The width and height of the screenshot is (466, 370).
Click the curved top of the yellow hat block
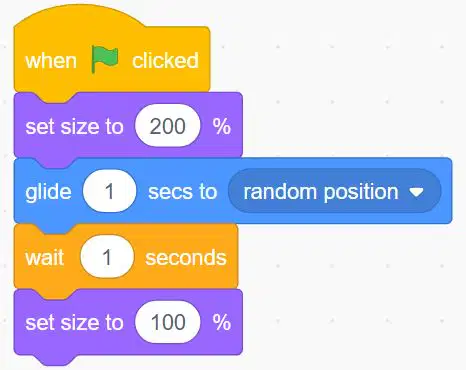pyautogui.click(x=80, y=17)
